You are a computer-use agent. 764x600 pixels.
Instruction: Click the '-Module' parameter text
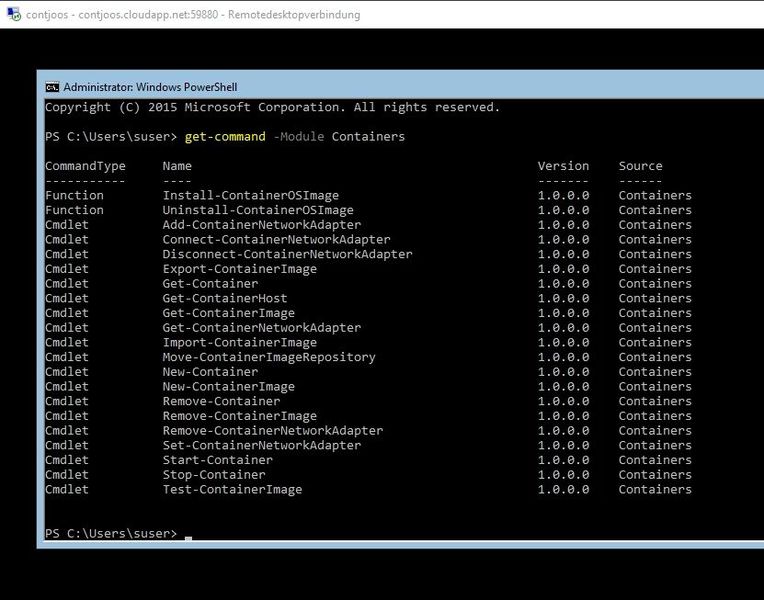coord(299,136)
